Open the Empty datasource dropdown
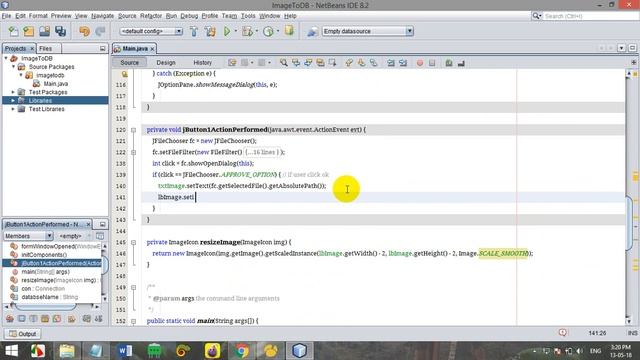640x360 pixels. pyautogui.click(x=409, y=31)
